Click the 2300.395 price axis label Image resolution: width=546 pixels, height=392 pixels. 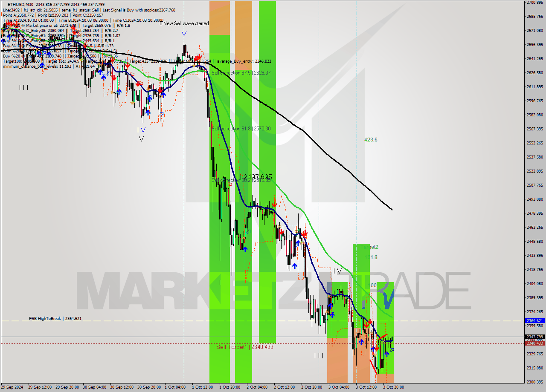[534, 382]
